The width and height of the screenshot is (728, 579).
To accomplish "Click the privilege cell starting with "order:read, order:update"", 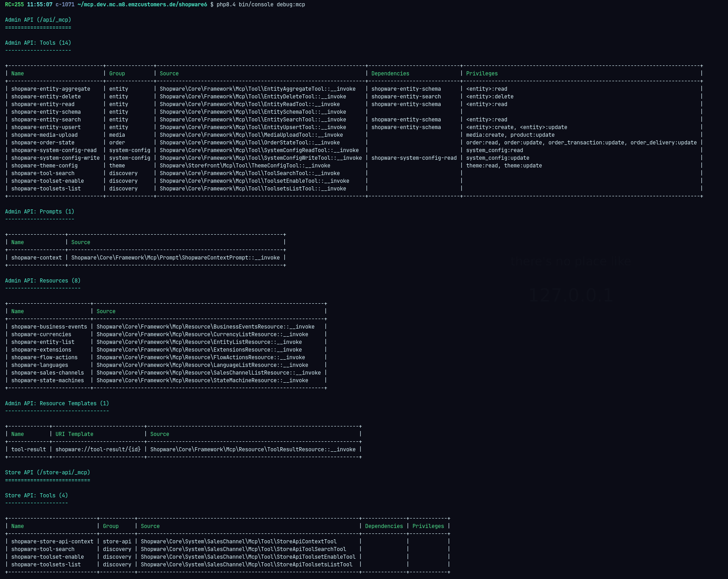I will coord(581,143).
